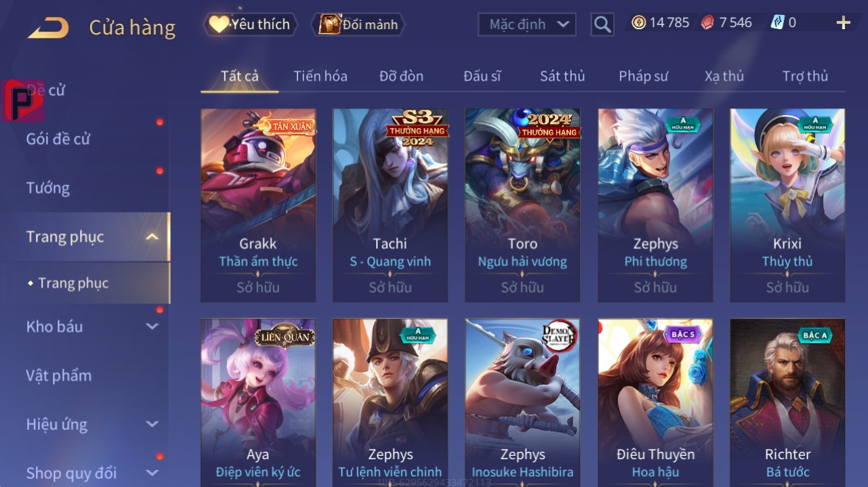
Task: Click the red P overlay icon
Action: coord(22,100)
